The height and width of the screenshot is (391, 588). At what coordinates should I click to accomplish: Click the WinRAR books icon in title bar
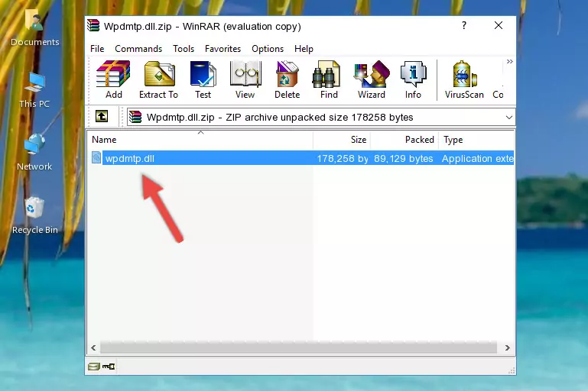pos(93,25)
